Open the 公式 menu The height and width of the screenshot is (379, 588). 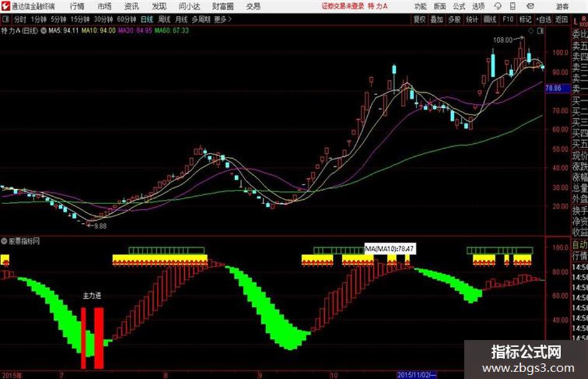point(459,6)
